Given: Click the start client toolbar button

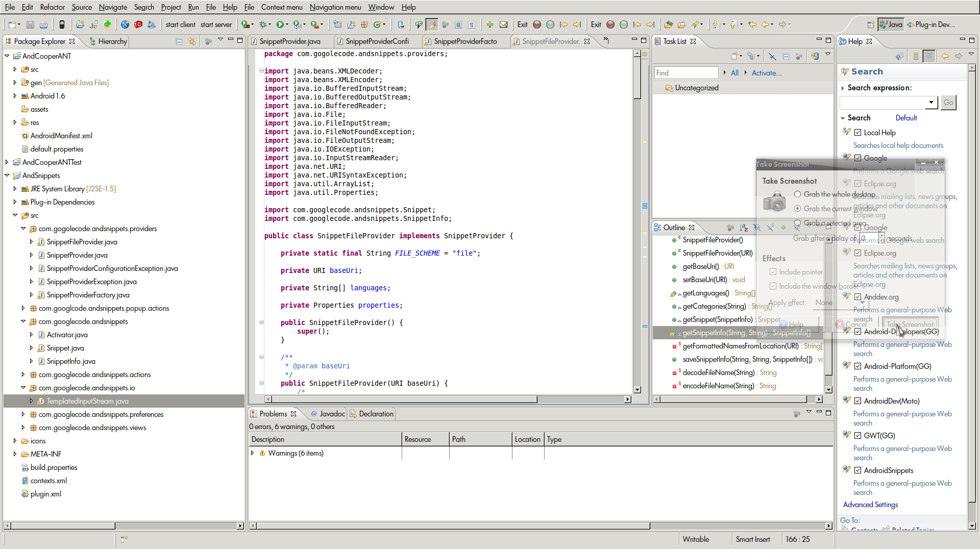Looking at the screenshot, I should [180, 24].
